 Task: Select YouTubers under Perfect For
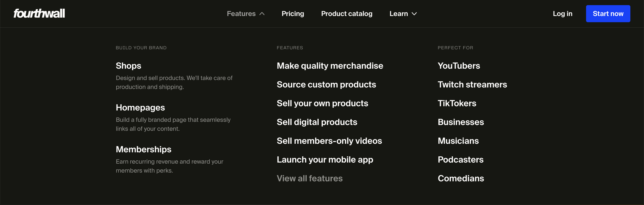pos(459,66)
